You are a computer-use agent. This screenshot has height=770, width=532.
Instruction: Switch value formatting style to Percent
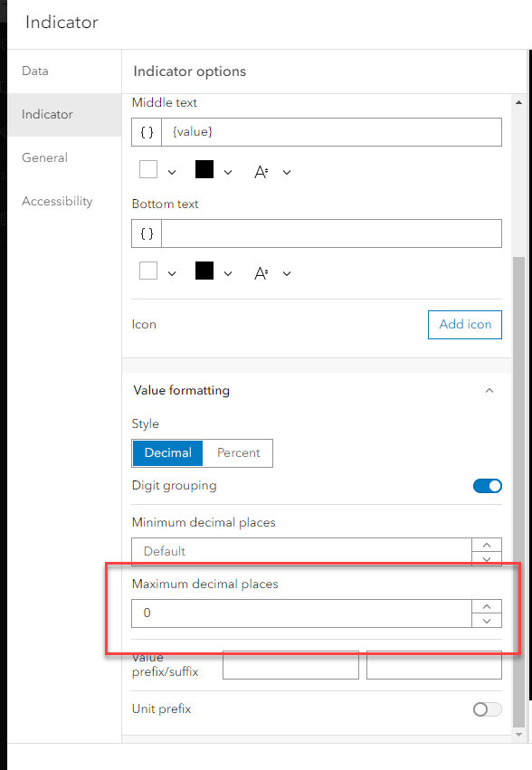(x=237, y=453)
